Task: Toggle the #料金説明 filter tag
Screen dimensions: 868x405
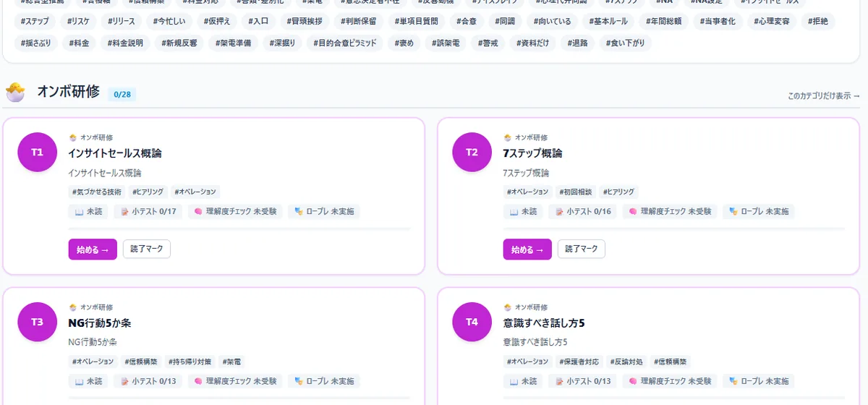Action: [x=125, y=43]
